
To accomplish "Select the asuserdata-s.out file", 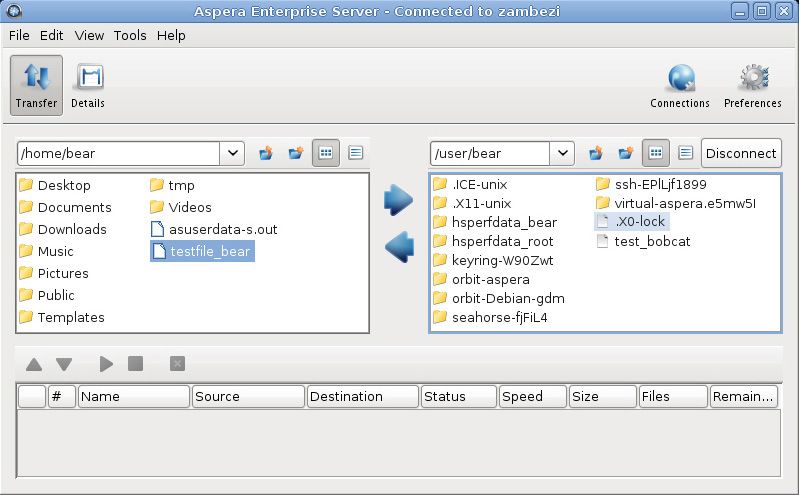I will pyautogui.click(x=215, y=229).
